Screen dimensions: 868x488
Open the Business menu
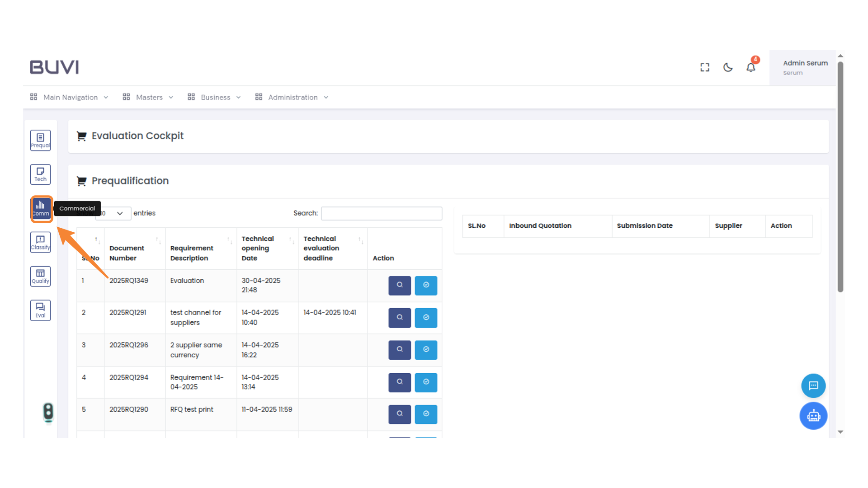[215, 97]
